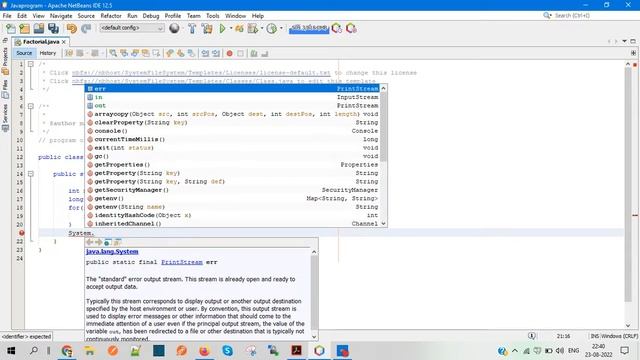The image size is (640, 360).
Task: Switch to the History editor view
Action: pyautogui.click(x=48, y=53)
